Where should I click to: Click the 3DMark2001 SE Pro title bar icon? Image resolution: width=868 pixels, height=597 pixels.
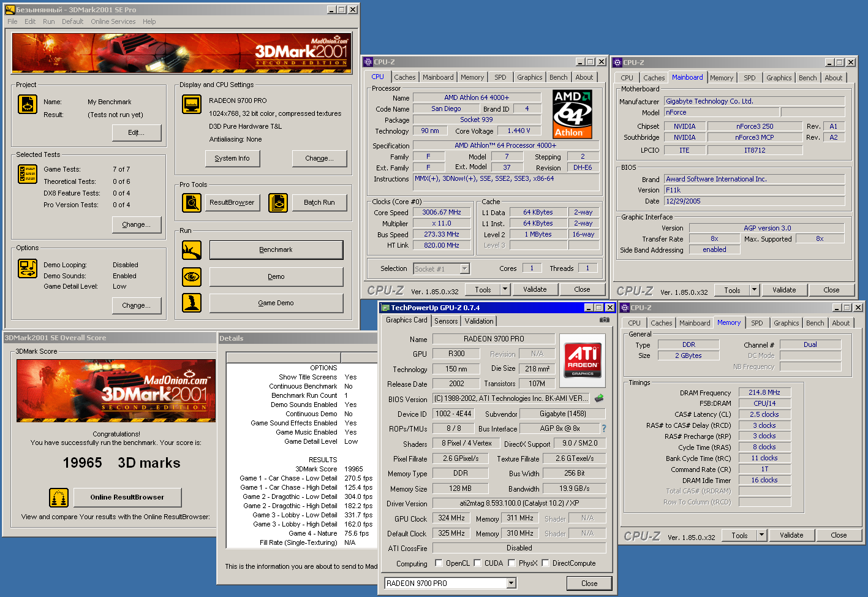click(10, 10)
